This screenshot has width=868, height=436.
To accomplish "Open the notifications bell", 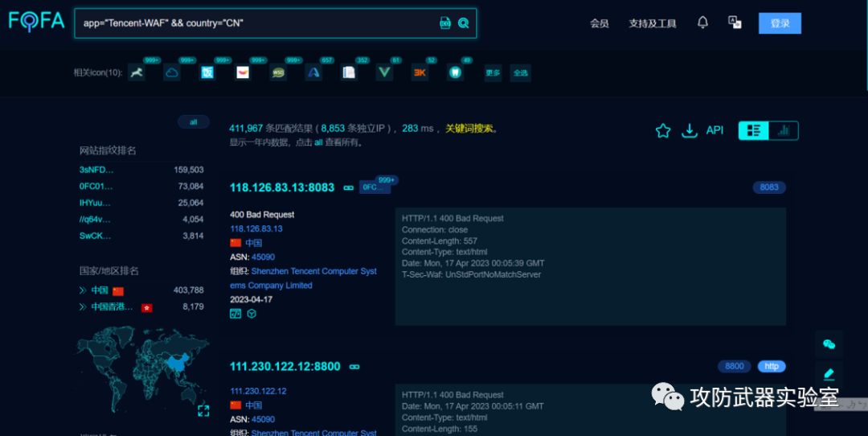I will point(702,23).
